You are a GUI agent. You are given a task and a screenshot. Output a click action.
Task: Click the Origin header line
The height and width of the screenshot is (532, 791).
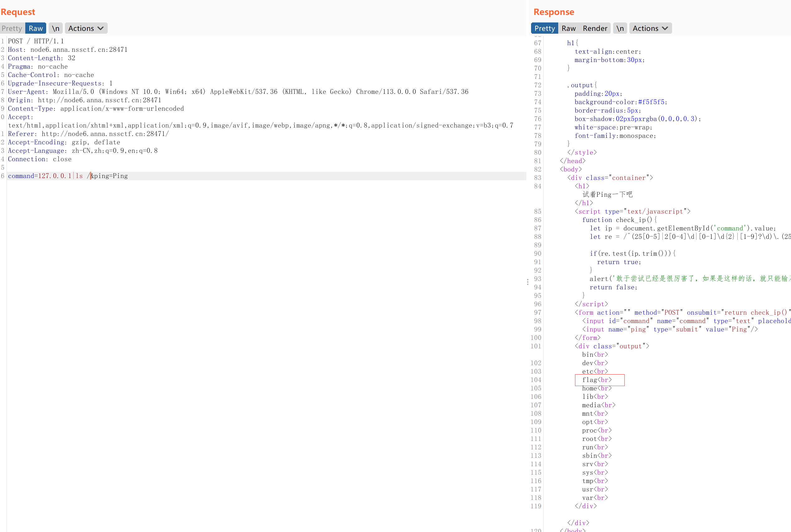coord(85,100)
